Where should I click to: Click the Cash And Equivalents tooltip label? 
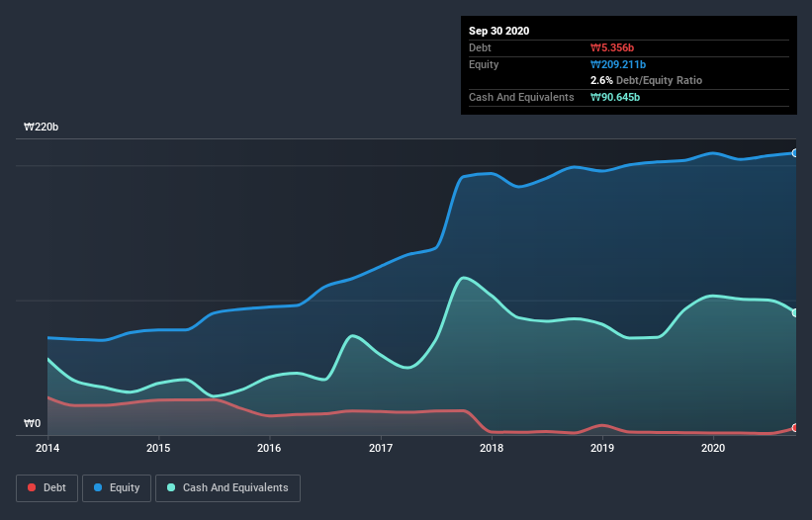coord(521,97)
